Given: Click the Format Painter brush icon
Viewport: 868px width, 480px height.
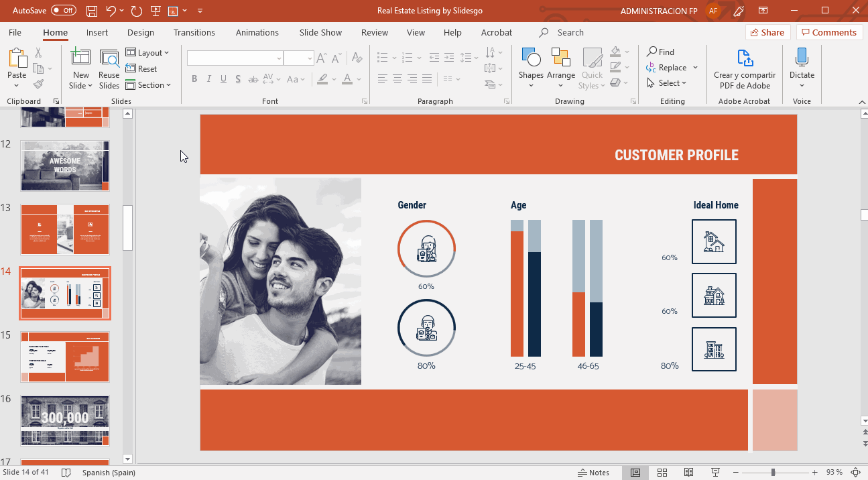Looking at the screenshot, I should [x=38, y=84].
